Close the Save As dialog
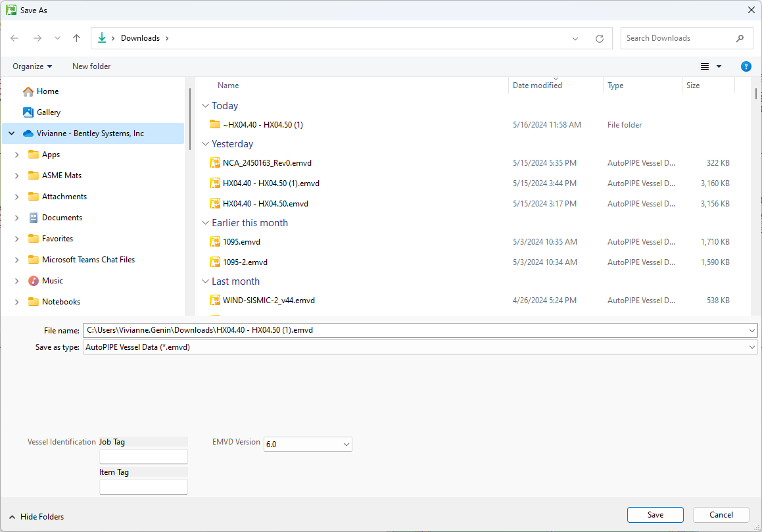 [751, 11]
